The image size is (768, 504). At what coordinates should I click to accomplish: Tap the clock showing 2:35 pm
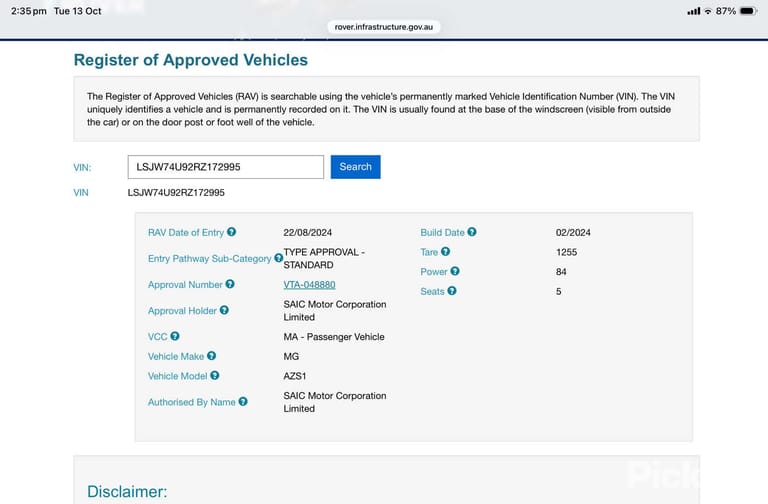28,11
